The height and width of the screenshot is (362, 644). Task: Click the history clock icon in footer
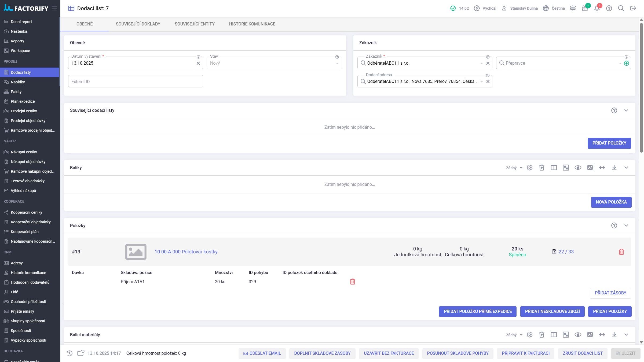pyautogui.click(x=69, y=353)
